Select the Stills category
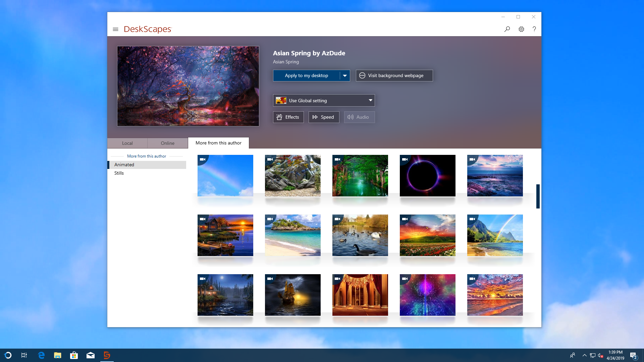The image size is (644, 362). click(147, 173)
